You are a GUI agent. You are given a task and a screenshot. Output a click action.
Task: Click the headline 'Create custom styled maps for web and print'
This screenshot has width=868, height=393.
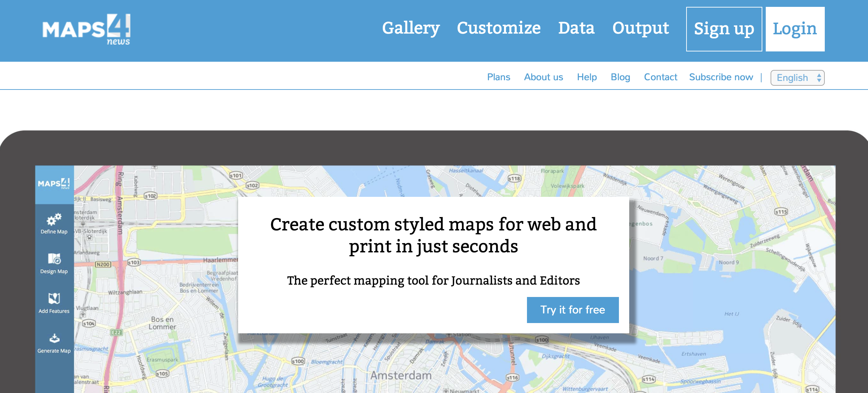[x=433, y=235]
